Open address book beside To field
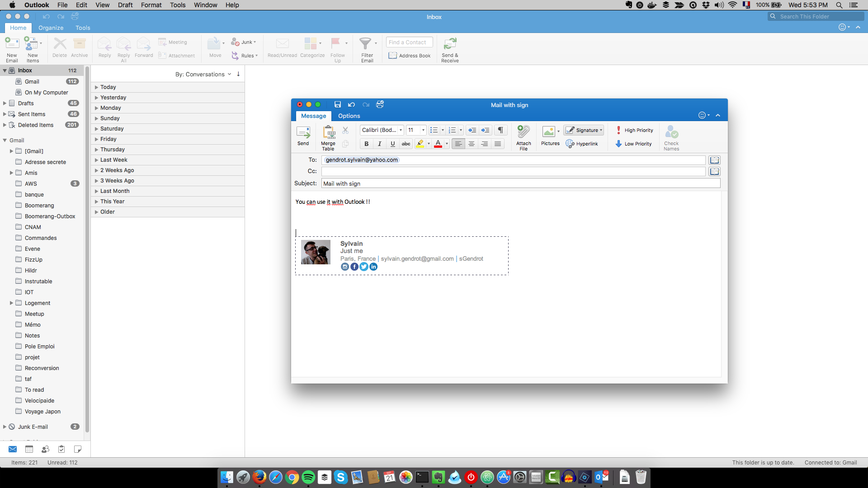The image size is (868, 488). [714, 160]
